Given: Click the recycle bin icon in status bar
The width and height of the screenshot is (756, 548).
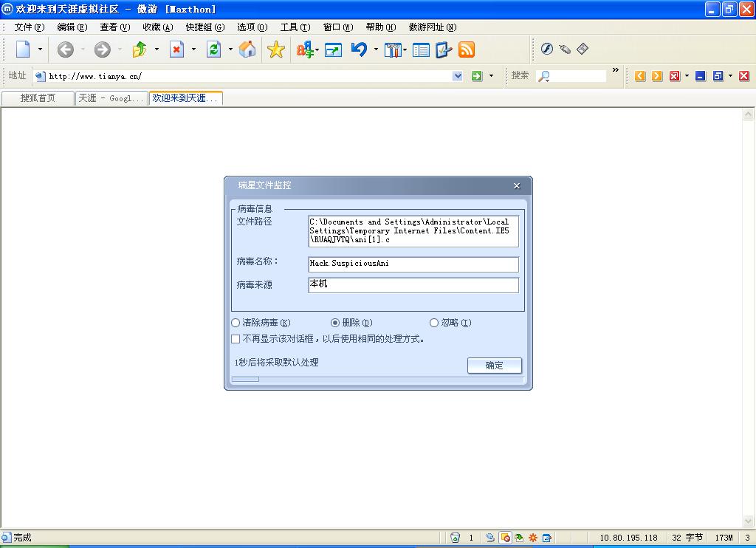Looking at the screenshot, I should pos(455,538).
